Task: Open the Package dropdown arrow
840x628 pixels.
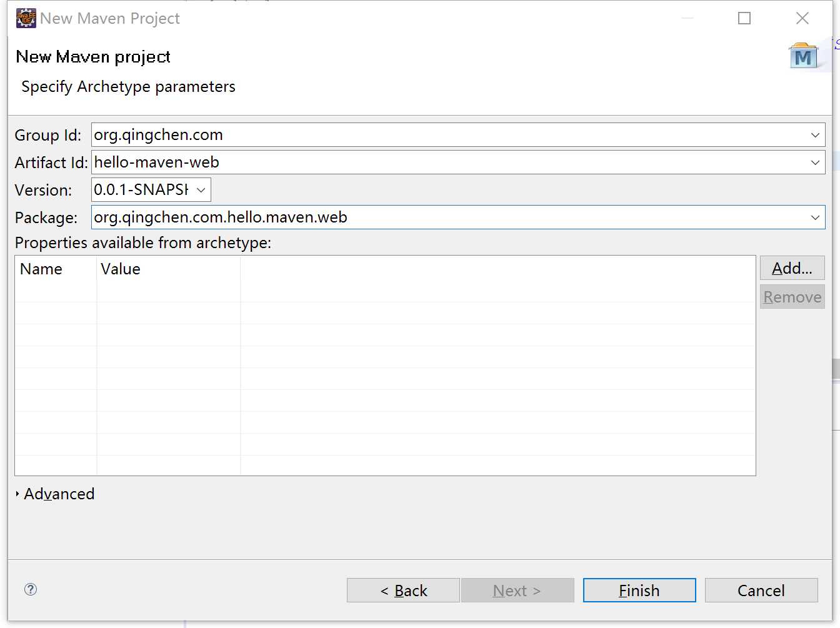Action: [x=815, y=217]
